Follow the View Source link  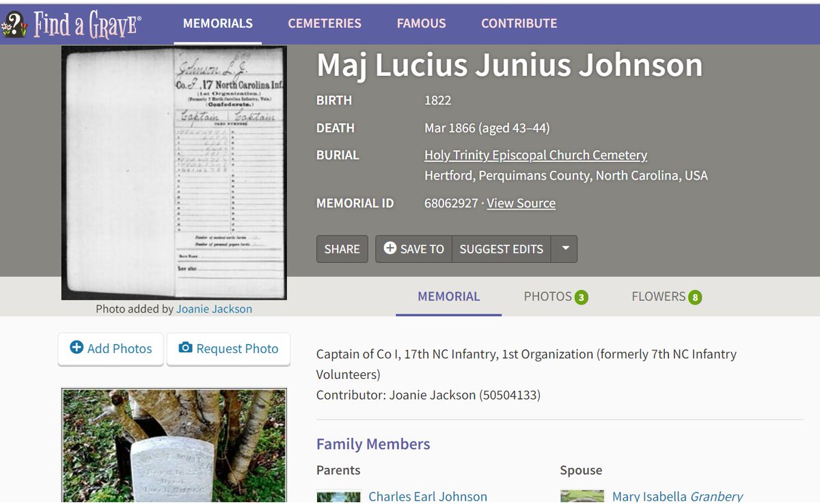(x=521, y=203)
